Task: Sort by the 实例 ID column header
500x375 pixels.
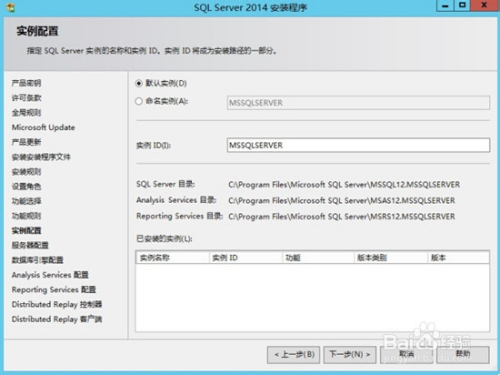Action: [246, 258]
